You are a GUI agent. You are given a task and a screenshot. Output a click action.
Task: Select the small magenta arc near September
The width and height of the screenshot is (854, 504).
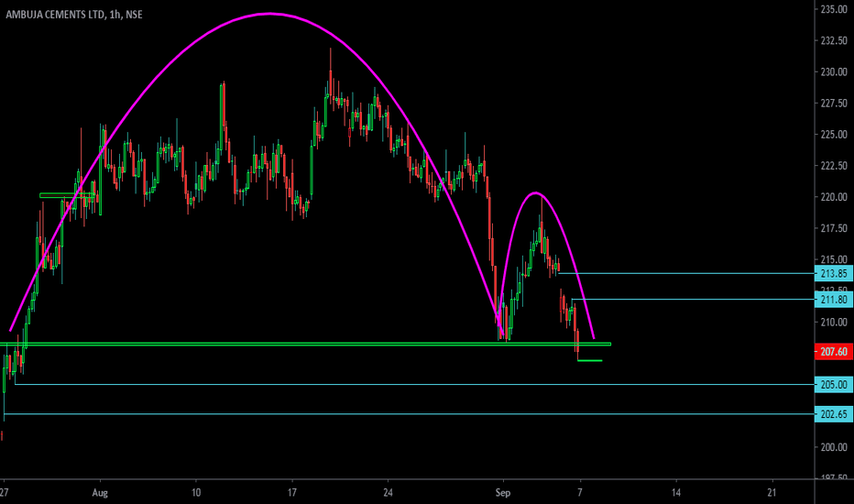535,192
